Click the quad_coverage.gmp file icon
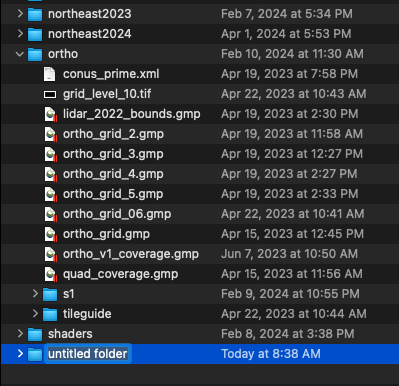The height and width of the screenshot is (386, 399). coord(51,274)
